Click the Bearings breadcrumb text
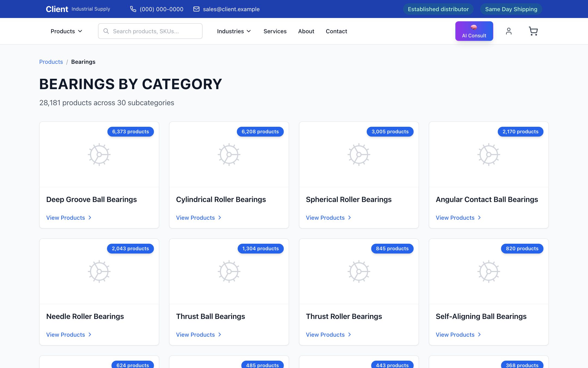The width and height of the screenshot is (588, 368). tap(83, 62)
